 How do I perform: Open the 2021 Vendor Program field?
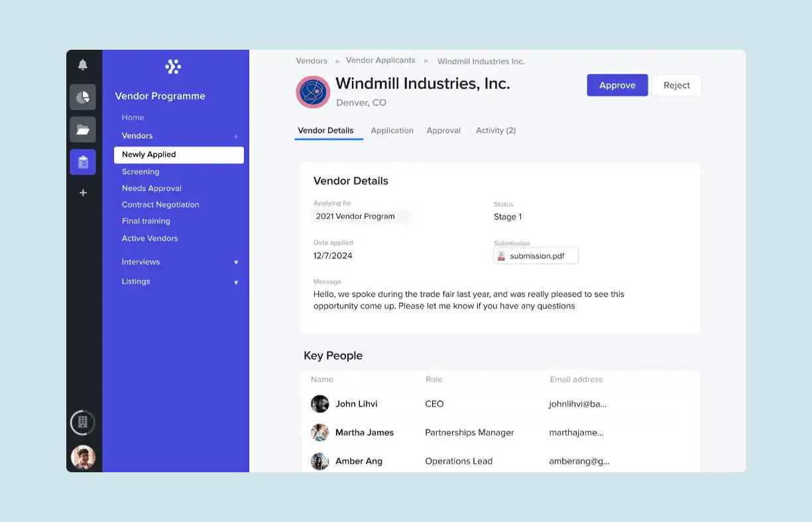360,216
